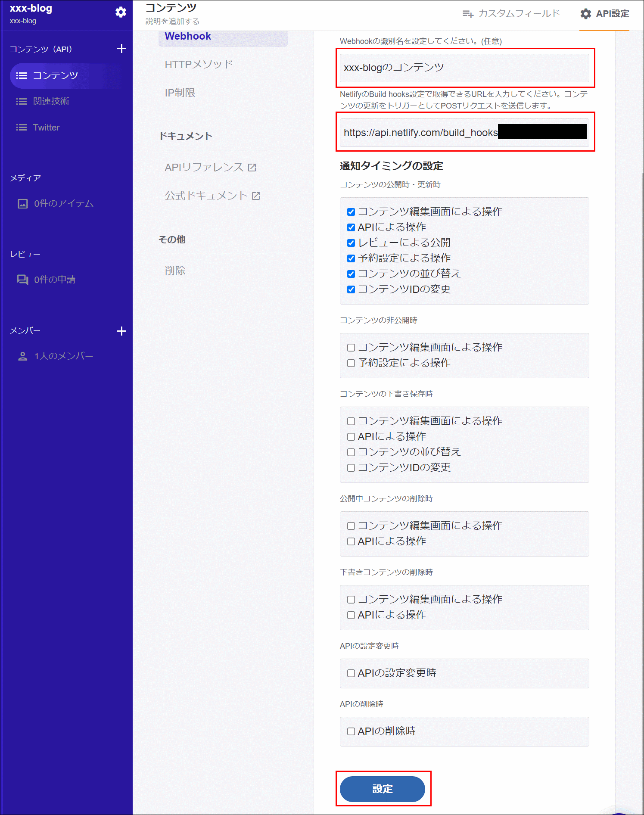This screenshot has height=815, width=644.
Task: Switch to カスタムフィールド tab
Action: tap(511, 14)
